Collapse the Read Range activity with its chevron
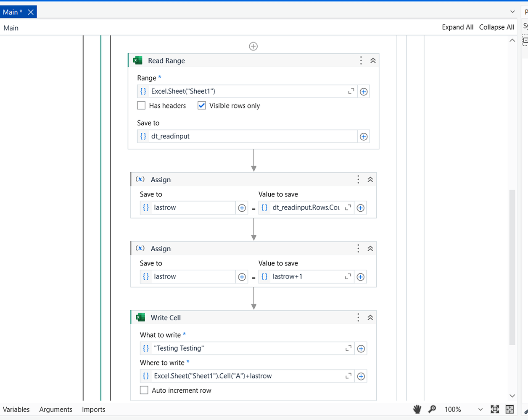 pyautogui.click(x=372, y=60)
